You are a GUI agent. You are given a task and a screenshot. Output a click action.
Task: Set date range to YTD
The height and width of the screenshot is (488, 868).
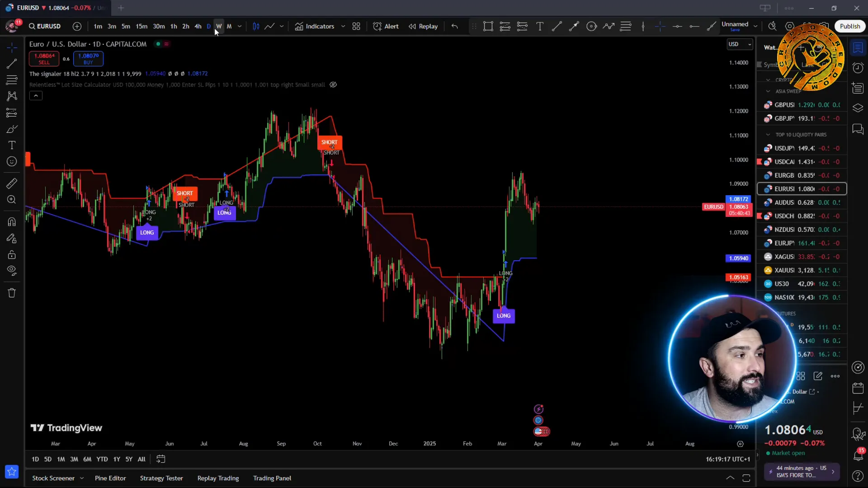tap(102, 459)
